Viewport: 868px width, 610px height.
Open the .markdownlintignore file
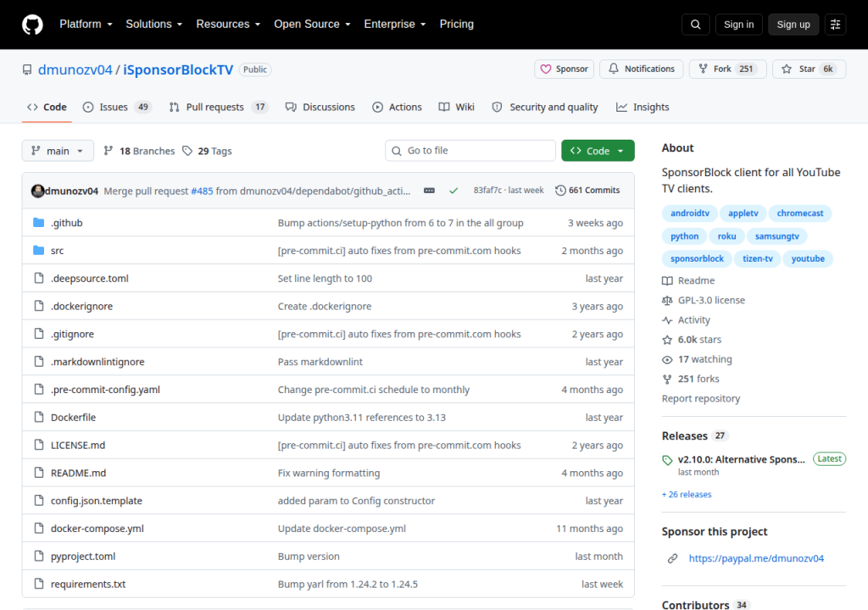97,362
